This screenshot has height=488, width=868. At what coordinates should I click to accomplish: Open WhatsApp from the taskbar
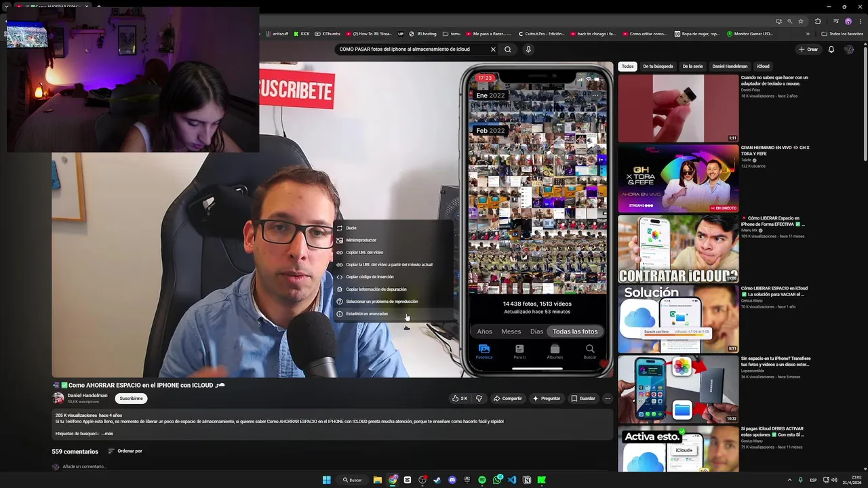pos(497,480)
